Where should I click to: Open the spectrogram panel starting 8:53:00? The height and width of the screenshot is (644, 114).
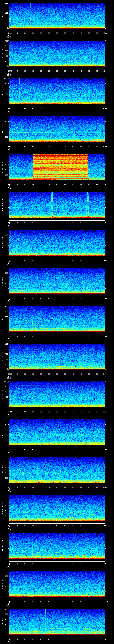pos(57,356)
